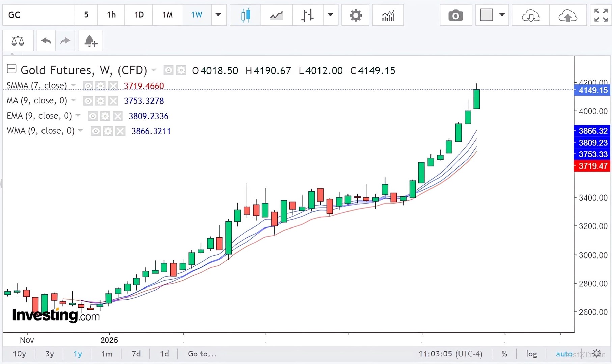The image size is (612, 364).
Task: Open the background color dropdown
Action: tap(502, 15)
